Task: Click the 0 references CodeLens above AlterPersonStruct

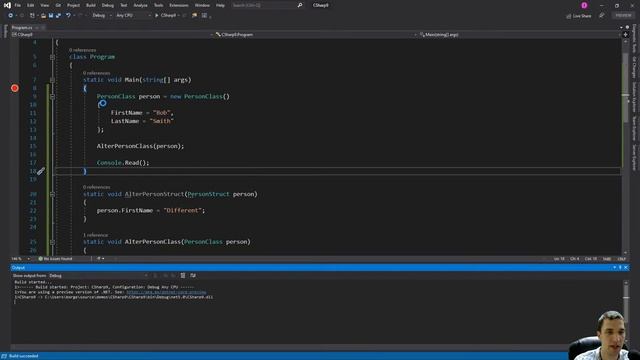Action: 96,187
